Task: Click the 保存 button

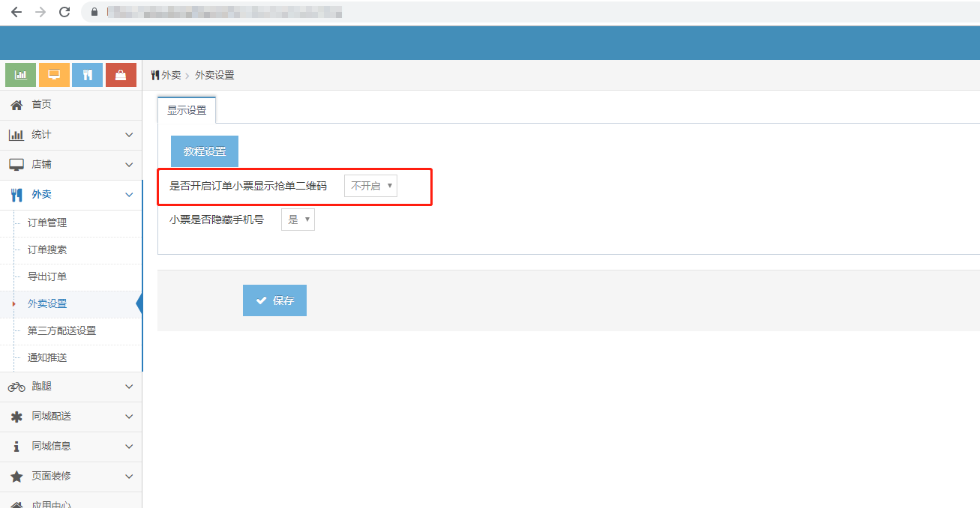Action: click(x=274, y=300)
